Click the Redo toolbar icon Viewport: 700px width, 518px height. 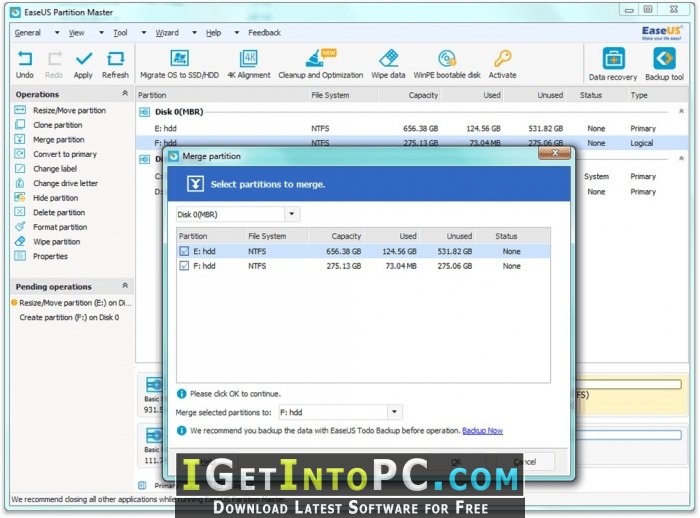[x=54, y=64]
